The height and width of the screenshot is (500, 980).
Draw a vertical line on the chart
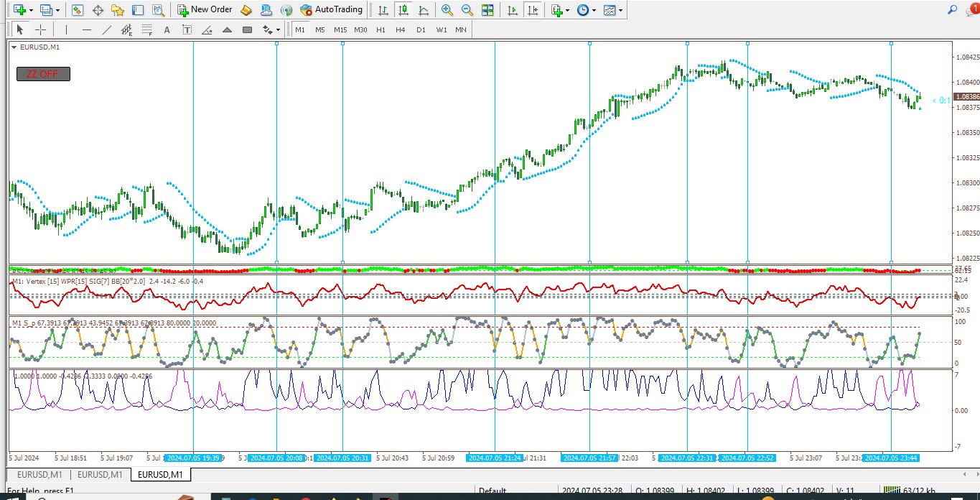click(x=66, y=29)
